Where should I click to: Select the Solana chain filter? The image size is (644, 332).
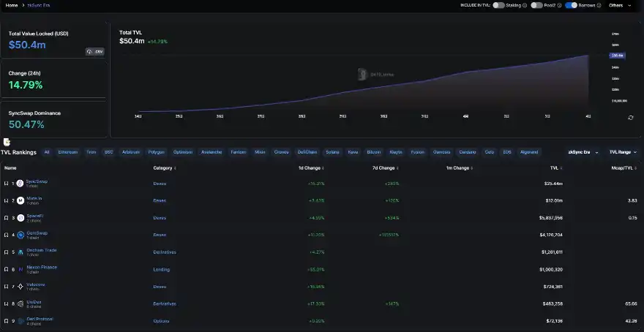[333, 152]
